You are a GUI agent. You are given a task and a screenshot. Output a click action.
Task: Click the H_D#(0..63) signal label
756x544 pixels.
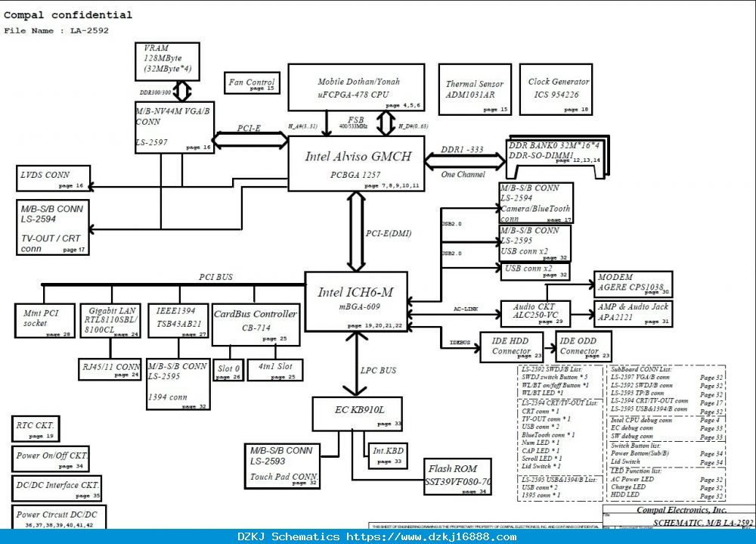[414, 126]
